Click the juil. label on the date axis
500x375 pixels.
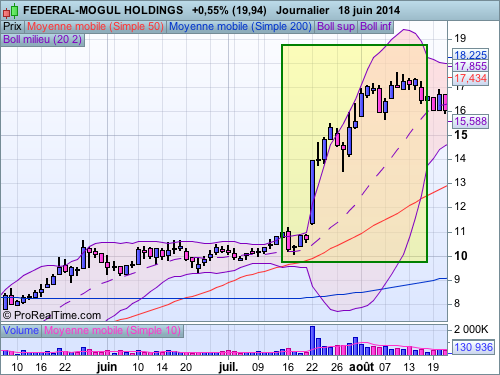click(228, 367)
